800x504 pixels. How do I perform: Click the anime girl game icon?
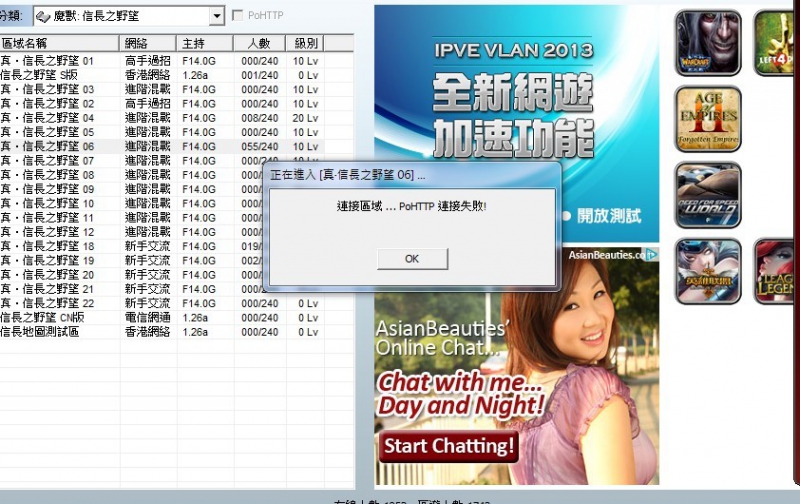pyautogui.click(x=708, y=271)
